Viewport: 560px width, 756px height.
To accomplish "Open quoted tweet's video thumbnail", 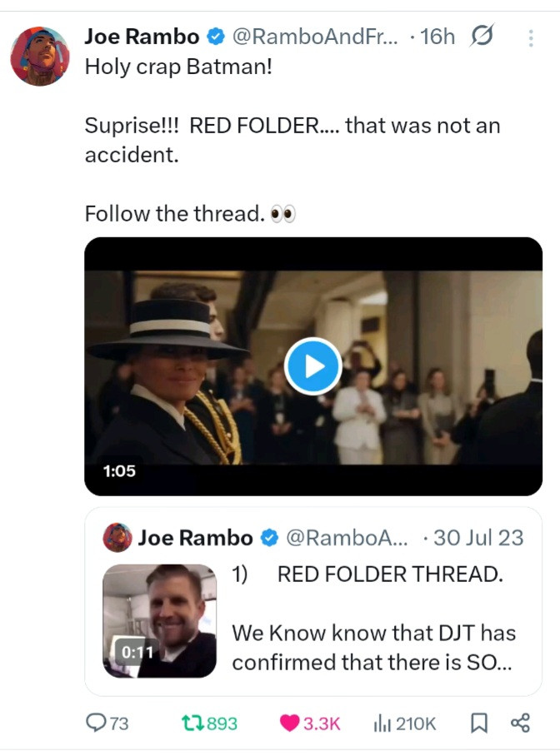I will click(x=159, y=620).
